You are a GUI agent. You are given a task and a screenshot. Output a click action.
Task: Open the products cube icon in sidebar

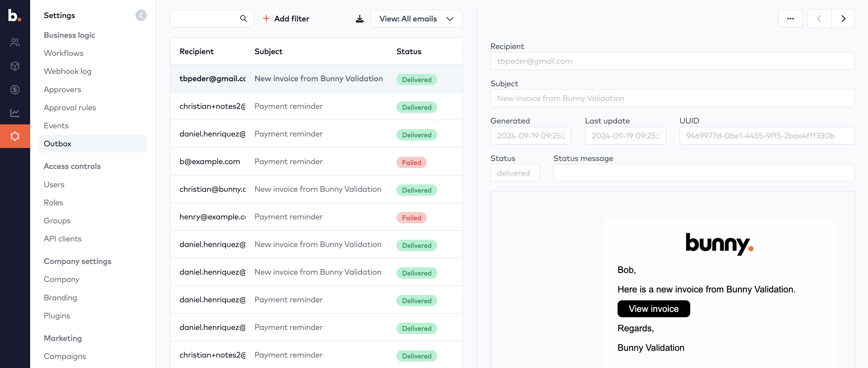point(15,66)
